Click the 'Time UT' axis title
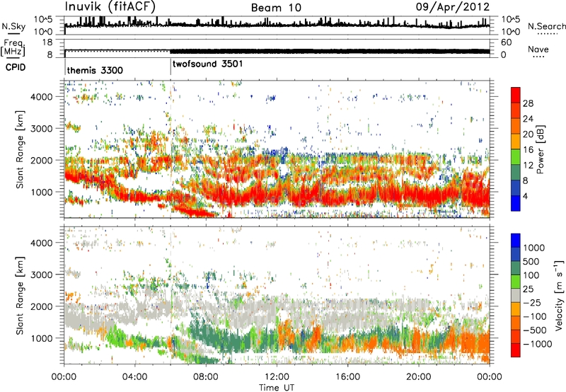 click(277, 387)
